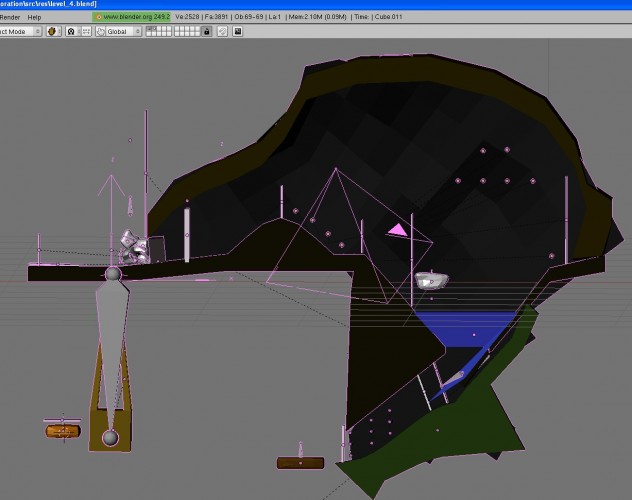This screenshot has width=632, height=500.
Task: Select the monkey mesh on the ledge
Action: 134,247
